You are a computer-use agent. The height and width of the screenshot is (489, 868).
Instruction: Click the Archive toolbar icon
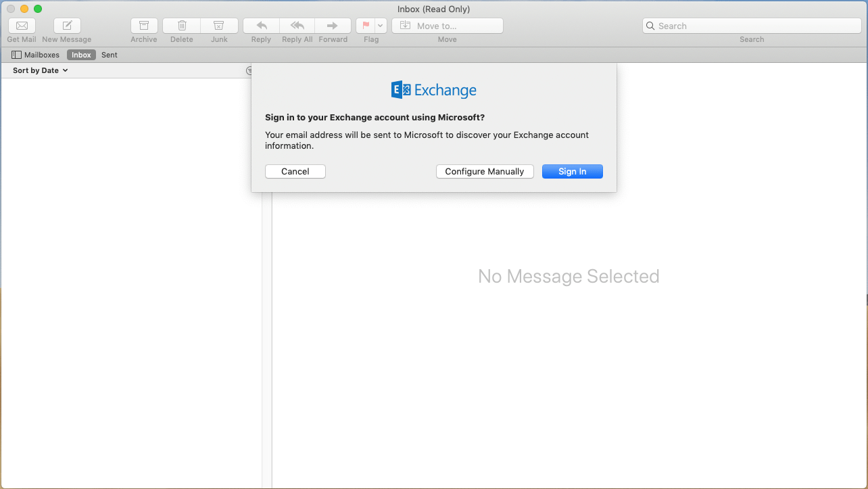[144, 26]
